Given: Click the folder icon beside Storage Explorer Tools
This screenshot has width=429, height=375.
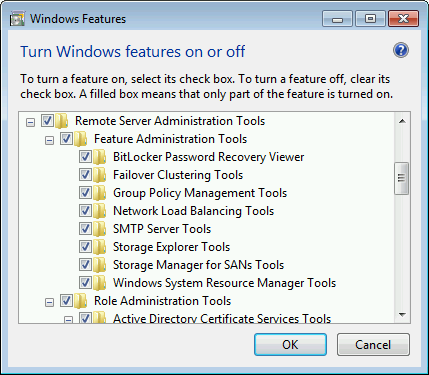Looking at the screenshot, I should click(99, 247).
